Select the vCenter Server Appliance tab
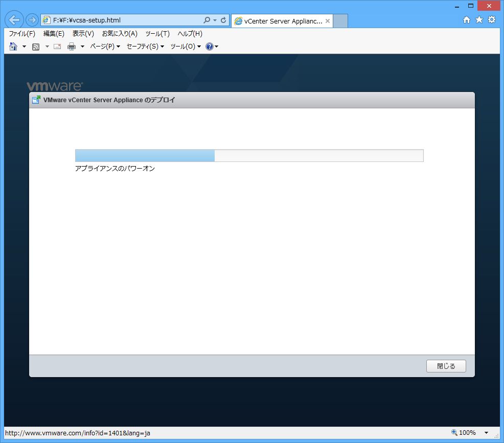Viewport: 504px width, 443px height. pyautogui.click(x=282, y=21)
